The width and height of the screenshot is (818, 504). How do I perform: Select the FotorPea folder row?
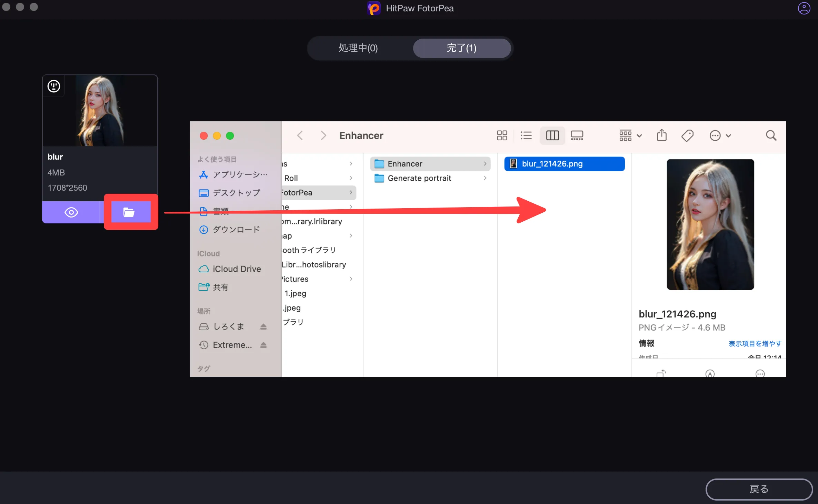319,193
